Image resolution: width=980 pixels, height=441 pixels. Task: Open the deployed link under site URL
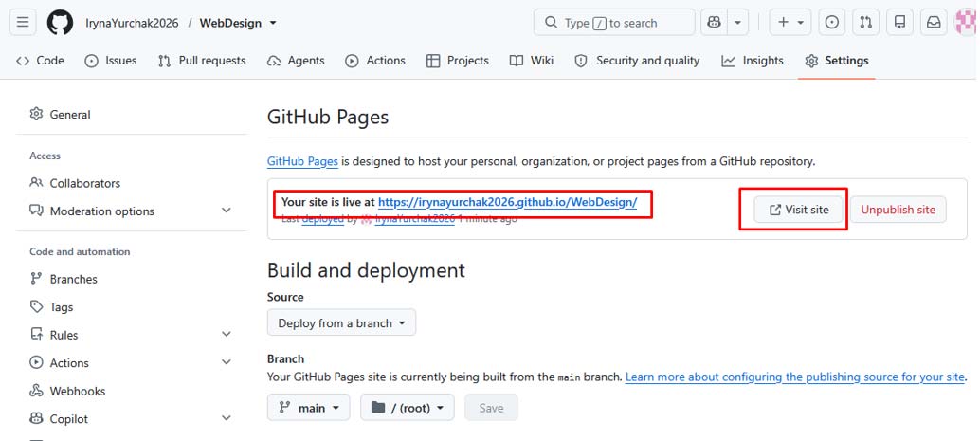click(x=322, y=220)
